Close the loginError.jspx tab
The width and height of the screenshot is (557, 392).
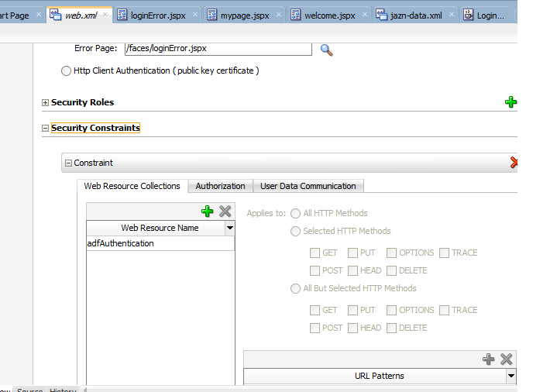pos(195,15)
